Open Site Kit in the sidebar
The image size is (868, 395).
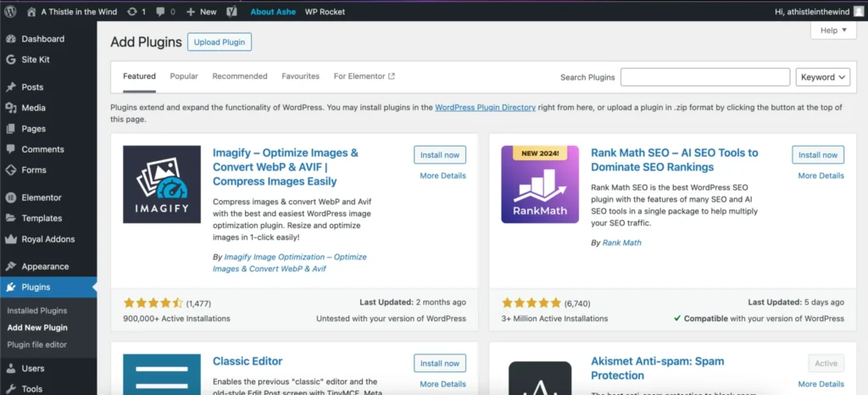(x=36, y=59)
